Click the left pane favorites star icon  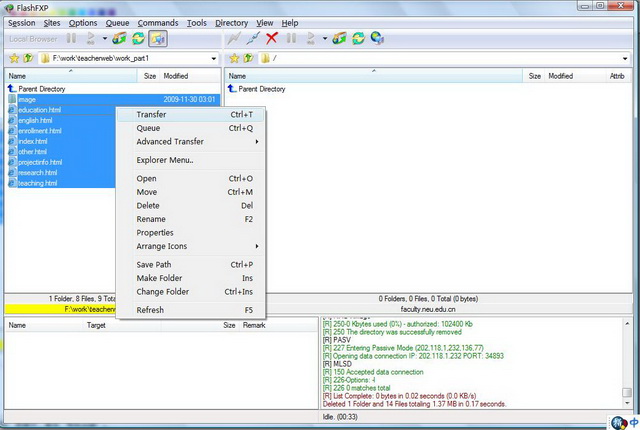coord(14,58)
